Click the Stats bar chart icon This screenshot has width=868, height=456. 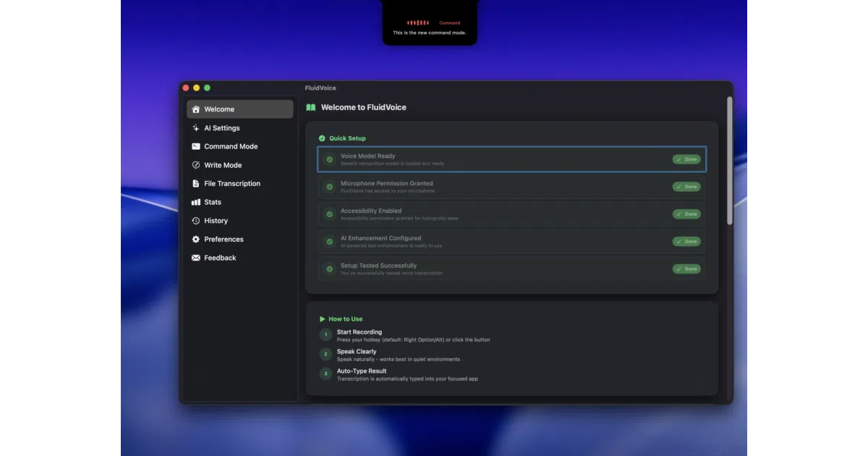coord(195,202)
